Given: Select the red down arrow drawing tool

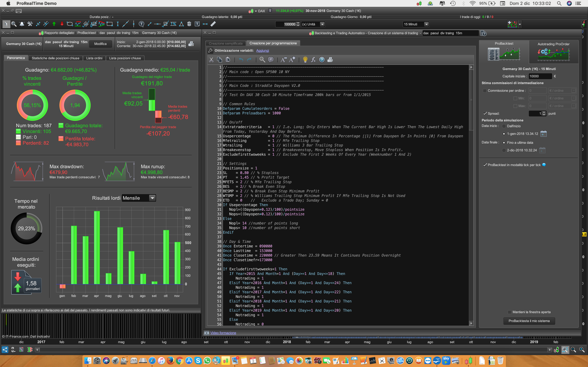Looking at the screenshot, I should click(62, 24).
